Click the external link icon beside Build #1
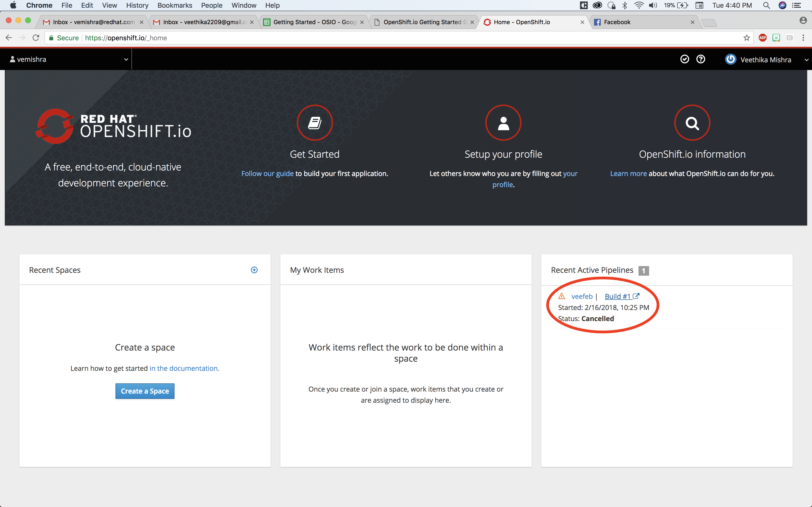 pyautogui.click(x=637, y=296)
